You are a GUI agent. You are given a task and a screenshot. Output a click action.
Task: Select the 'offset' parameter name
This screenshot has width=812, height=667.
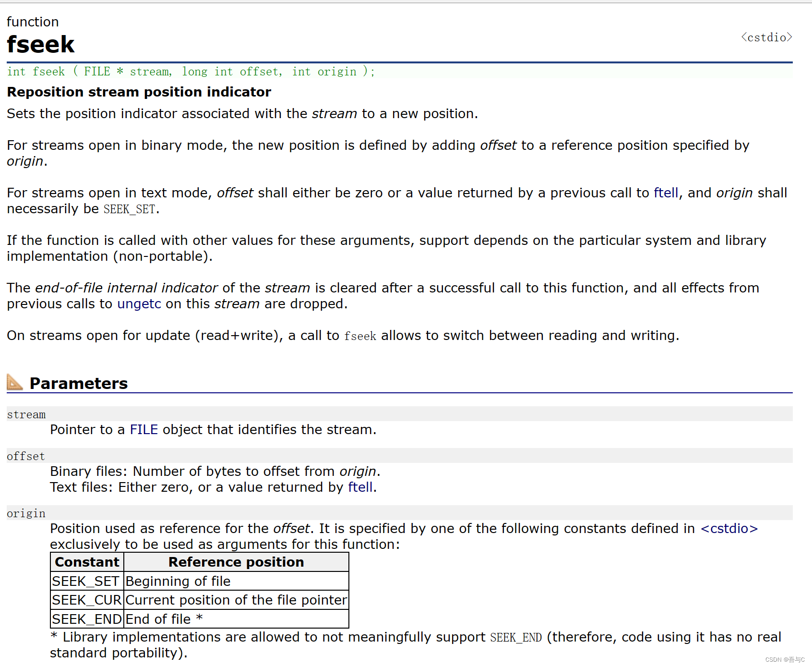coord(26,456)
